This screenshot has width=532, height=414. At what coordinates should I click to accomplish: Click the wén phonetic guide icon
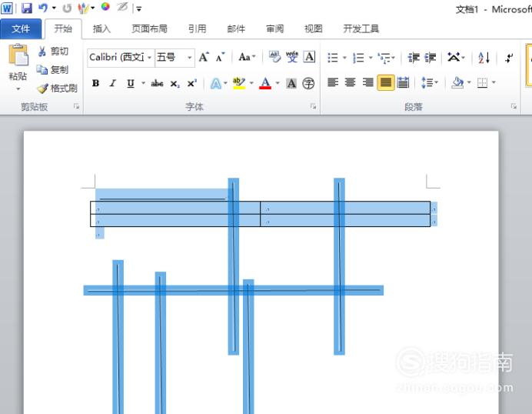292,57
